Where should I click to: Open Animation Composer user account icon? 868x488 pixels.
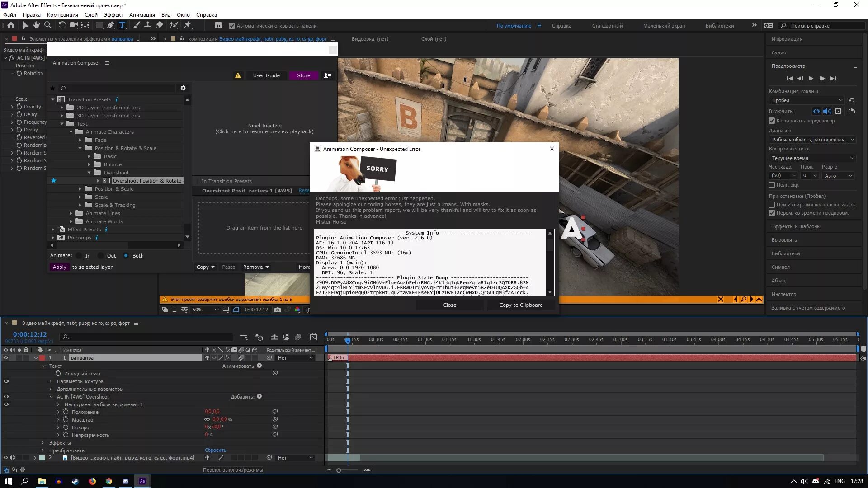point(327,75)
